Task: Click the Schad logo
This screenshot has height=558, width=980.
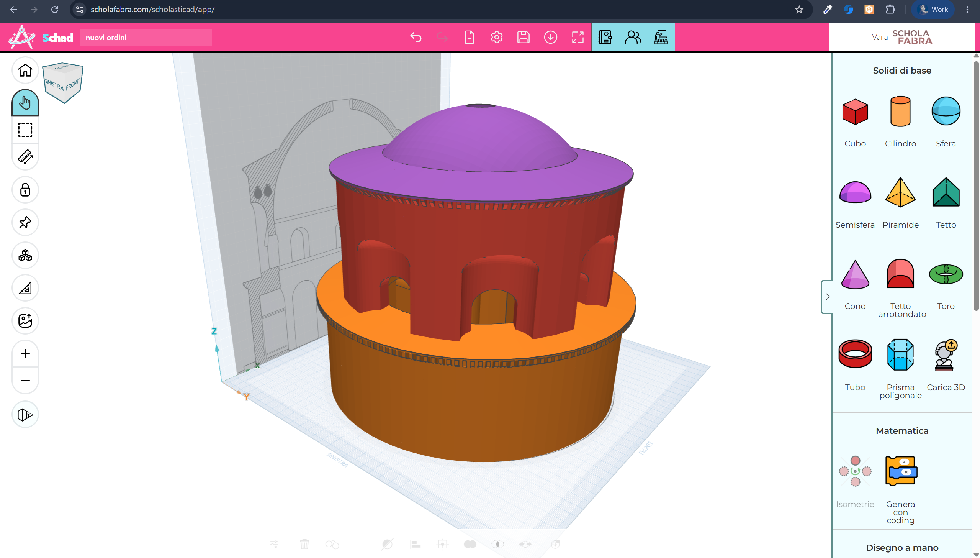Action: coord(41,37)
